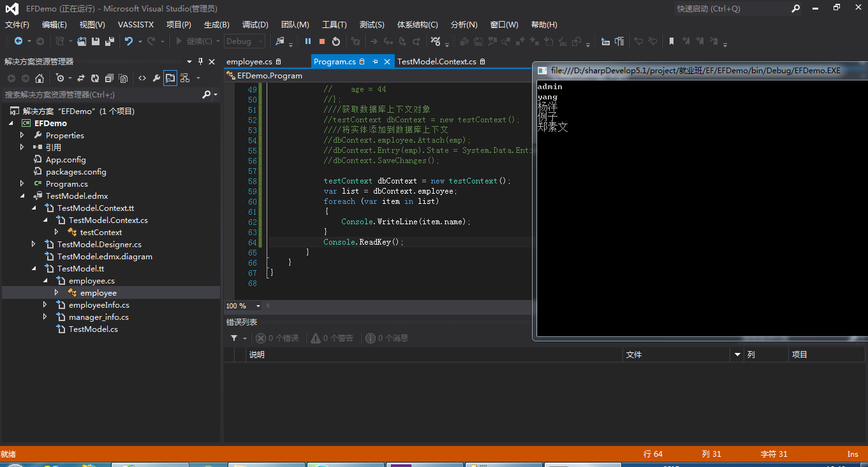The image size is (868, 467).
Task: Expand the employeeInfo.cs node
Action: coord(45,305)
